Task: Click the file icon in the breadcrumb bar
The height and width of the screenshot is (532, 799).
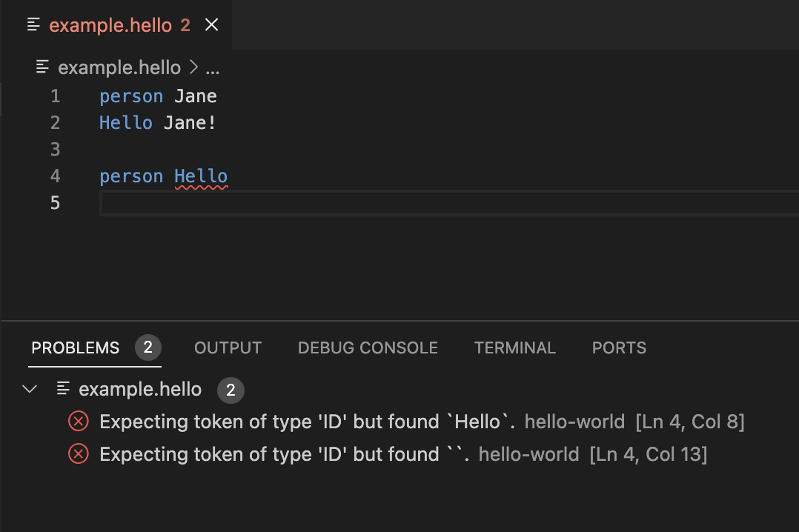Action: click(x=42, y=67)
